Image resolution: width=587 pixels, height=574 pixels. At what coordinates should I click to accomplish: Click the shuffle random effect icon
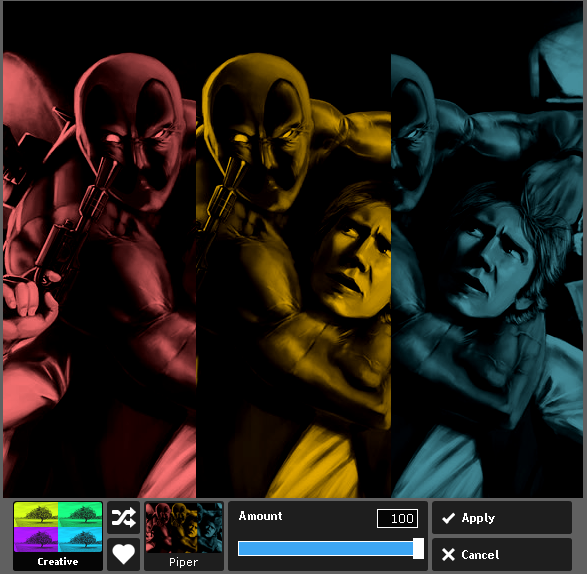[123, 517]
